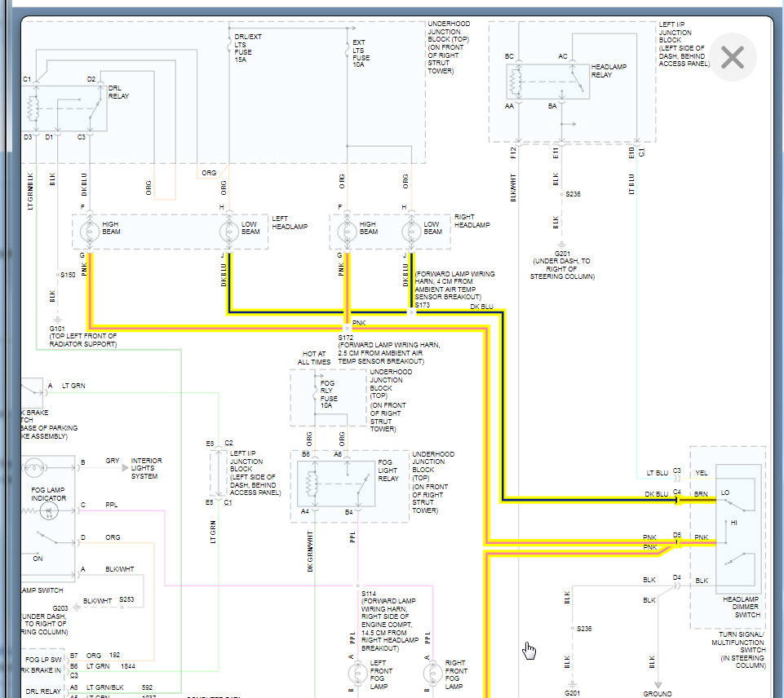Click the HOT AT ALL TIMES text
The height and width of the screenshot is (698, 784).
pyautogui.click(x=314, y=358)
